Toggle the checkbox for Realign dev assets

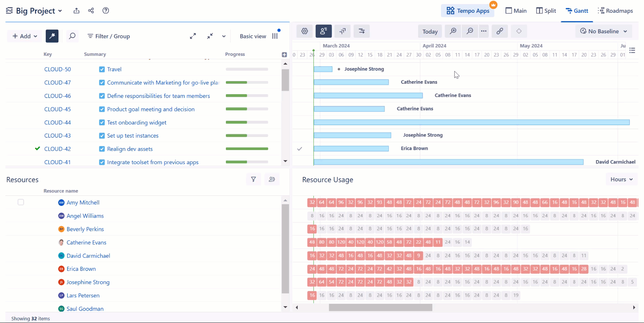[102, 149]
